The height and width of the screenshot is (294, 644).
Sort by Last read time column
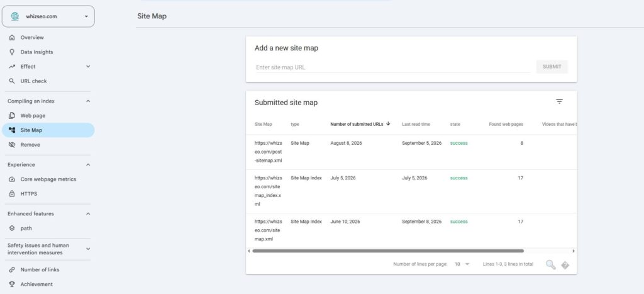click(416, 124)
